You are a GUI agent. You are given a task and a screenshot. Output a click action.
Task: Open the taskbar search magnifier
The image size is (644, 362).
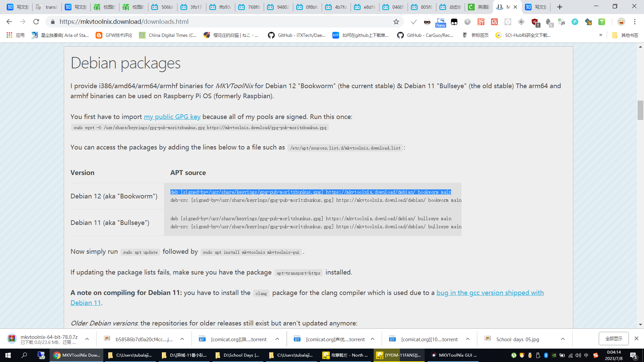coord(24,355)
